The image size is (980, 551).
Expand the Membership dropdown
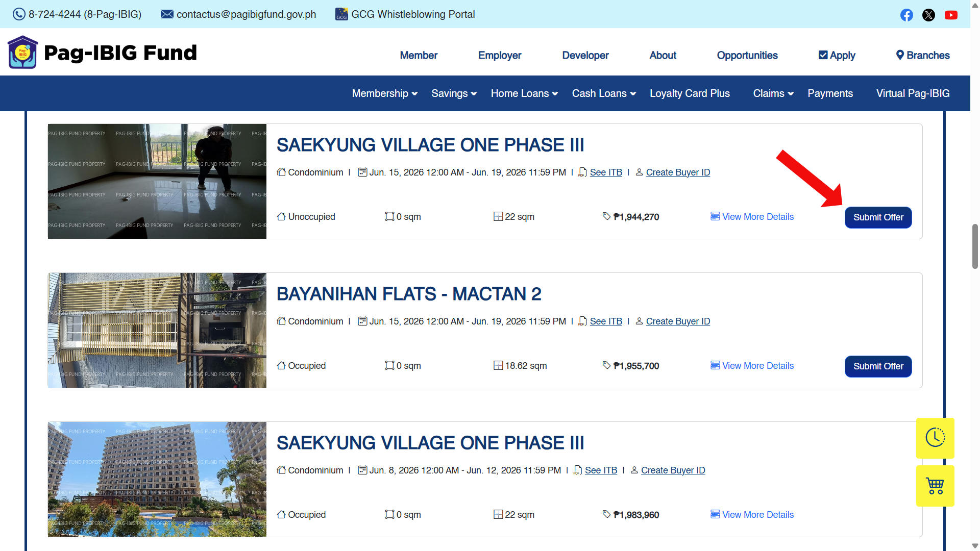click(x=385, y=93)
